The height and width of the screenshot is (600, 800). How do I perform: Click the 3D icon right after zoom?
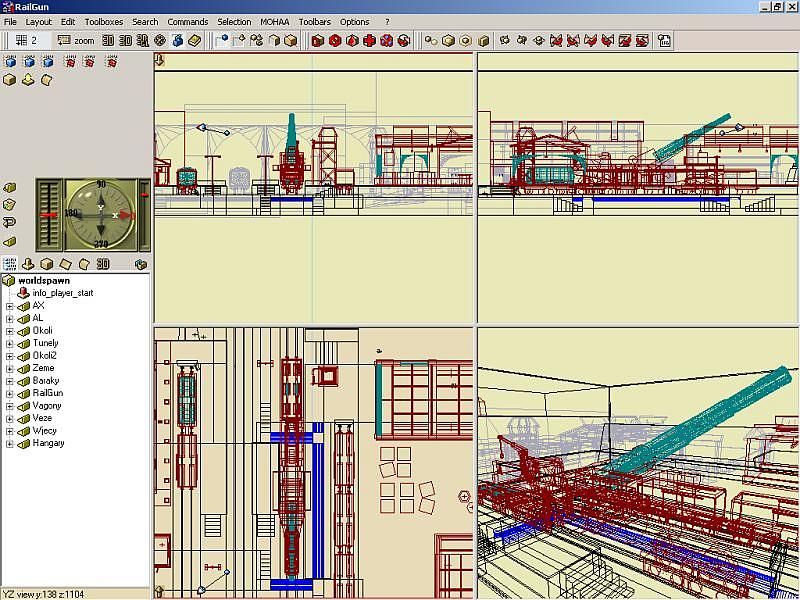(x=108, y=40)
